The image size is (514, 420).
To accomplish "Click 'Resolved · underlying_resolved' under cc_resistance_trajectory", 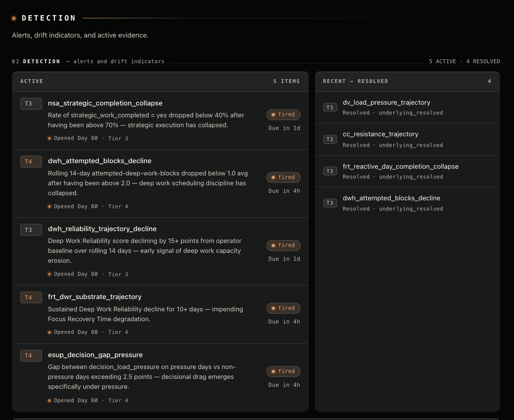I will (393, 145).
